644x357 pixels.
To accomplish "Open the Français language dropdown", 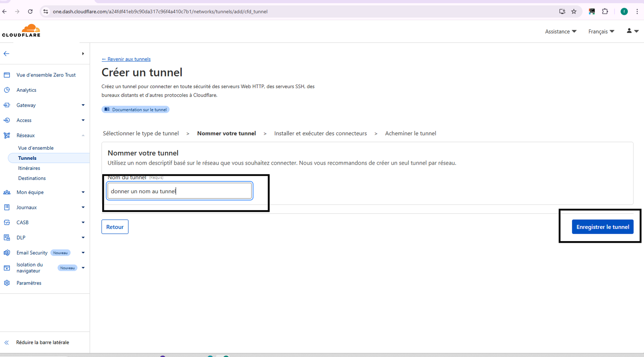I will (x=601, y=31).
